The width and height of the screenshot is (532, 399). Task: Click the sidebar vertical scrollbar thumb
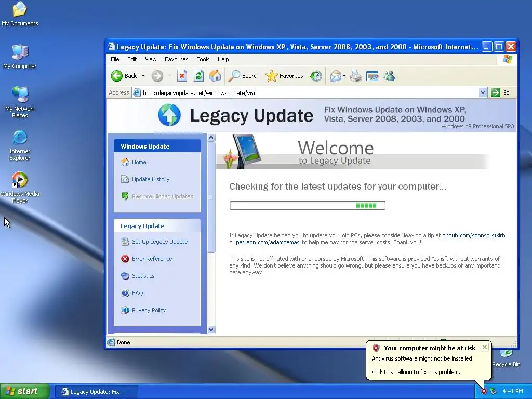point(211,197)
